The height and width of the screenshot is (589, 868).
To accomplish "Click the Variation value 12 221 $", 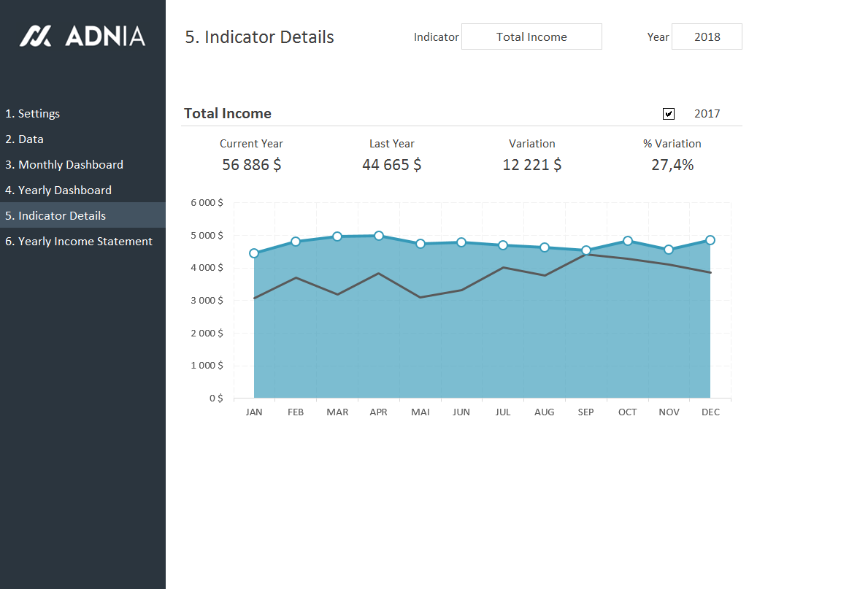I will tap(531, 165).
